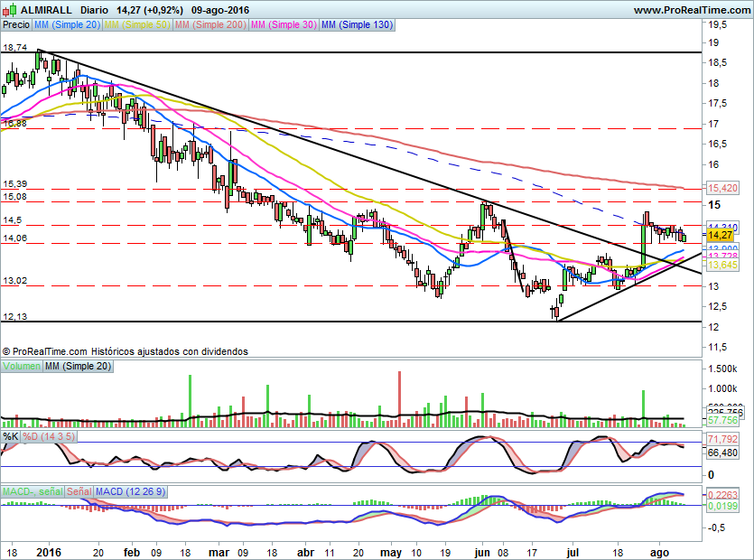Click the Diario timeframe label
Screen dimensions: 754x560
click(94, 10)
